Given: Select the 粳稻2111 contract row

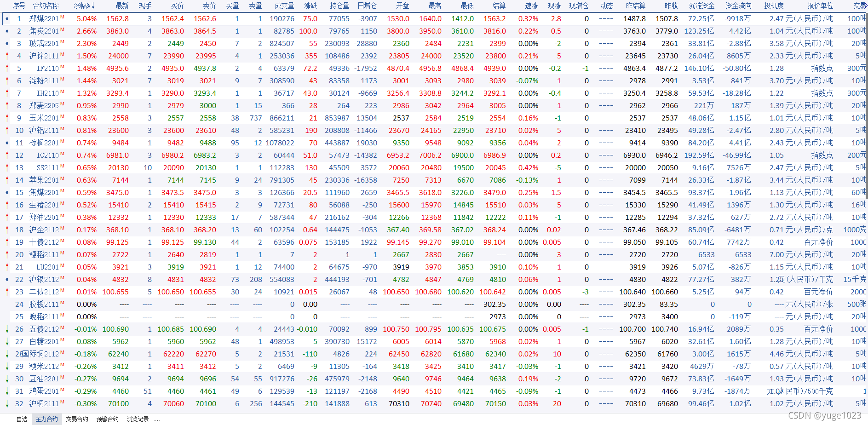Looking at the screenshot, I should [434, 255].
